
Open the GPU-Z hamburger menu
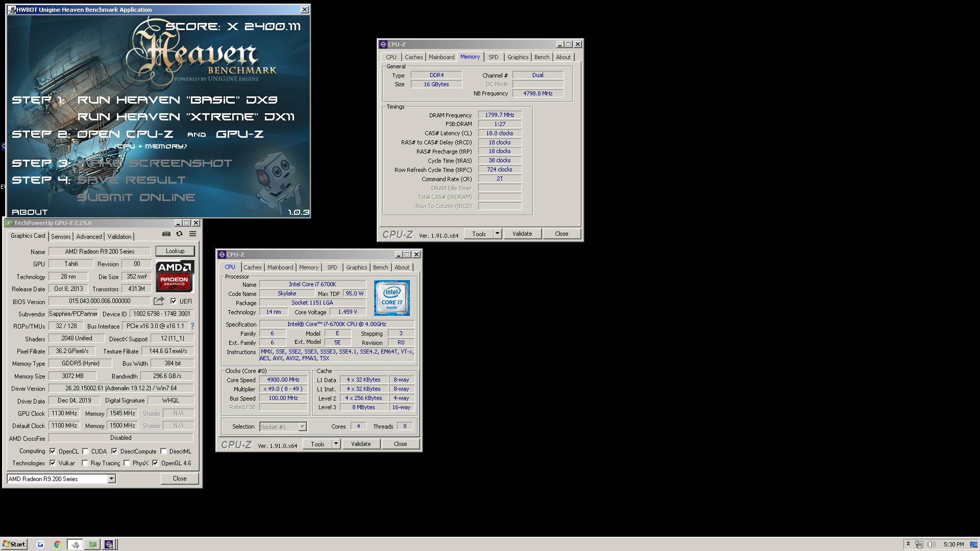[x=192, y=234]
